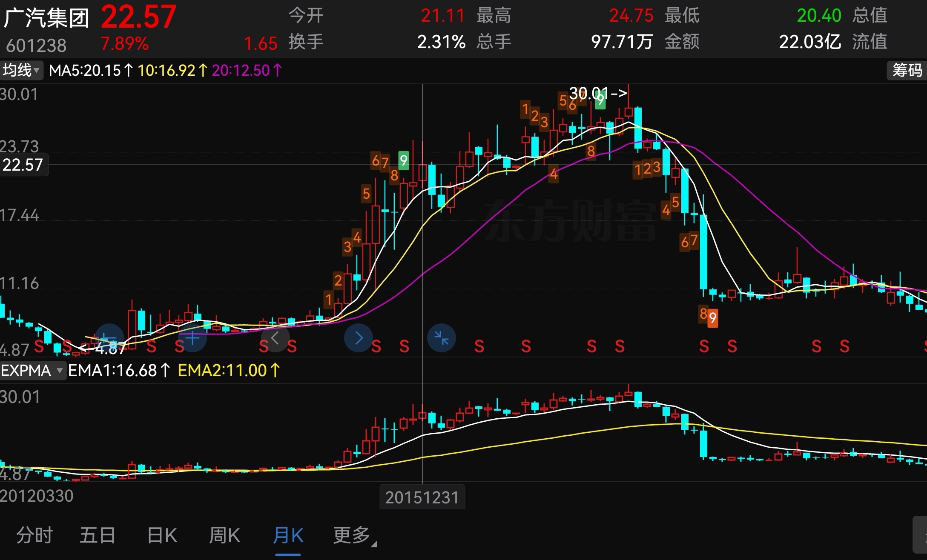Move the chart left with the left arrow

(x=276, y=338)
